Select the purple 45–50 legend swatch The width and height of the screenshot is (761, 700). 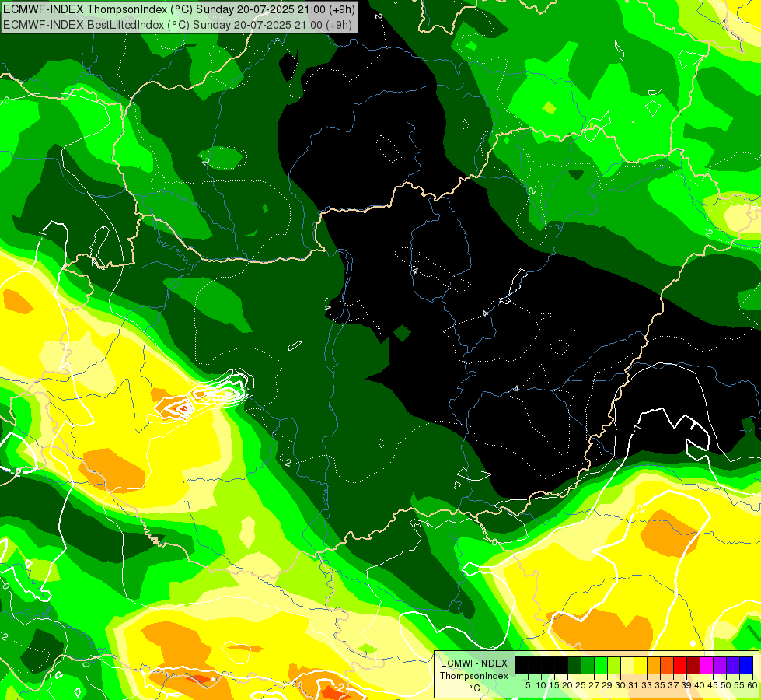click(720, 665)
